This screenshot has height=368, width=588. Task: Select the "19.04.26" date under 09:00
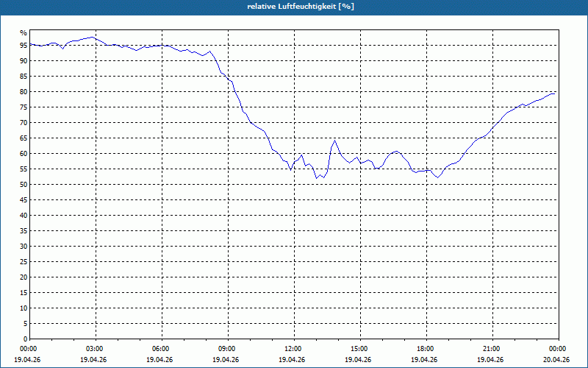tap(226, 360)
